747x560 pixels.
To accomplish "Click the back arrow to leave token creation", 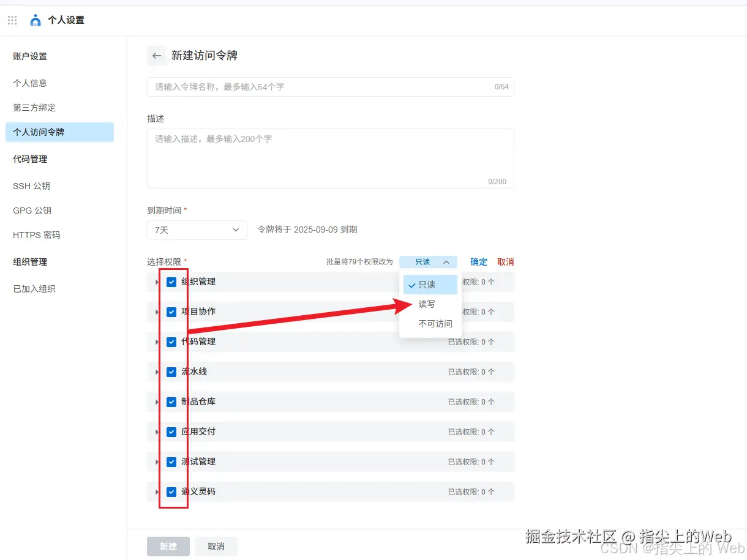I will (x=157, y=56).
